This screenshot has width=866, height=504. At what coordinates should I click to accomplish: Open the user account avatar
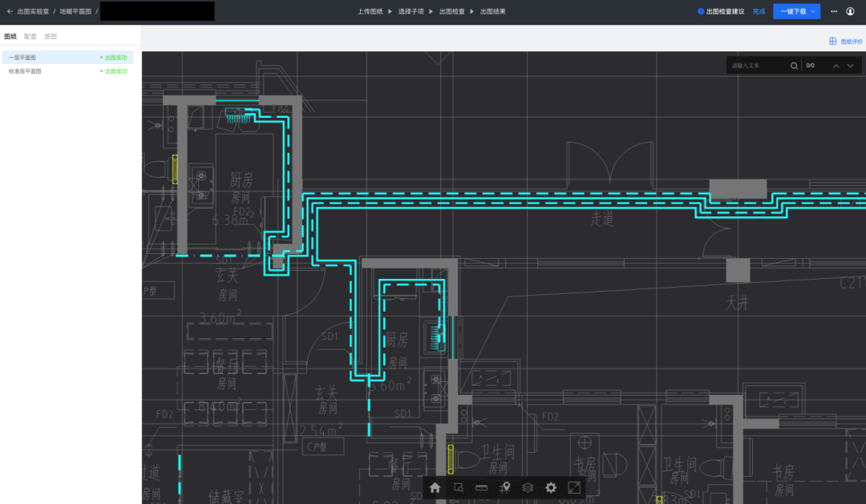(850, 11)
